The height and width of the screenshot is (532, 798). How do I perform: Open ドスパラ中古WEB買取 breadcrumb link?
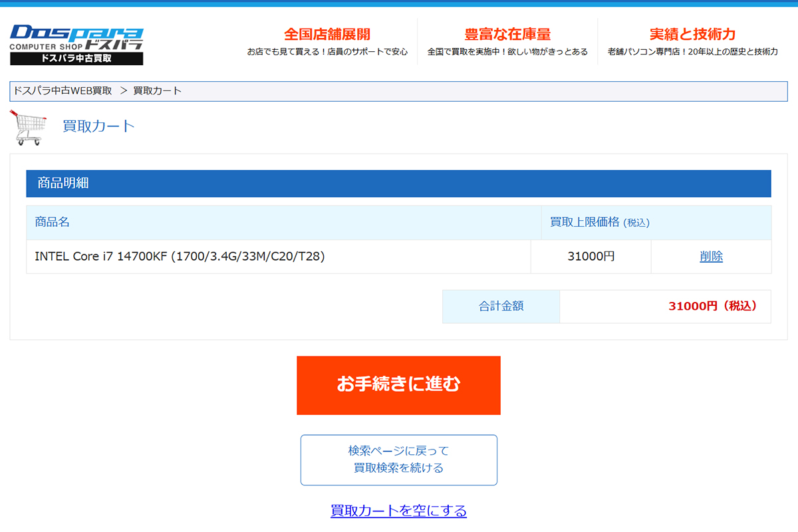coord(63,90)
